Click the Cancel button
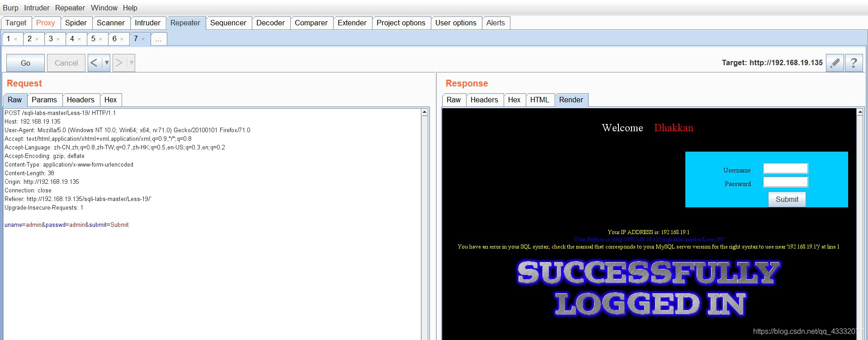Screen dimensions: 868x340 (66, 63)
